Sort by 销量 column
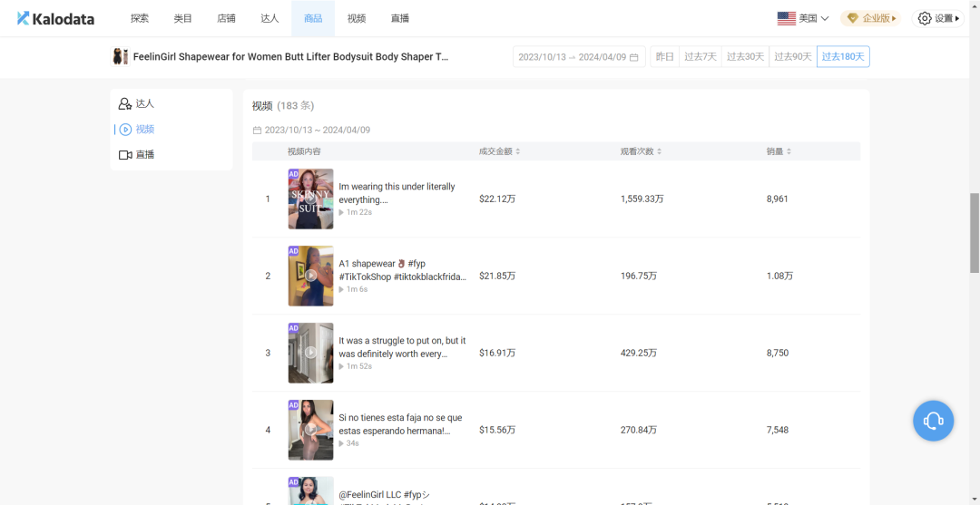The height and width of the screenshot is (505, 980). [779, 151]
